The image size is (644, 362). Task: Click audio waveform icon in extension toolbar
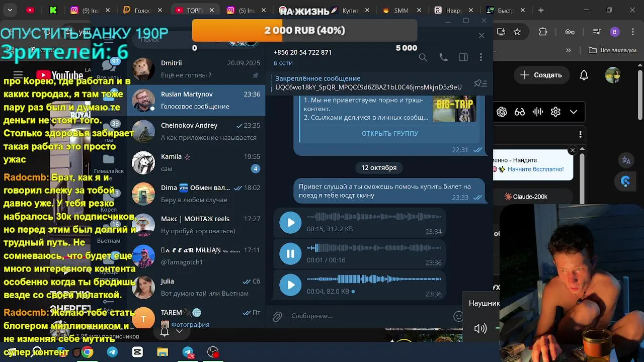tap(538, 112)
